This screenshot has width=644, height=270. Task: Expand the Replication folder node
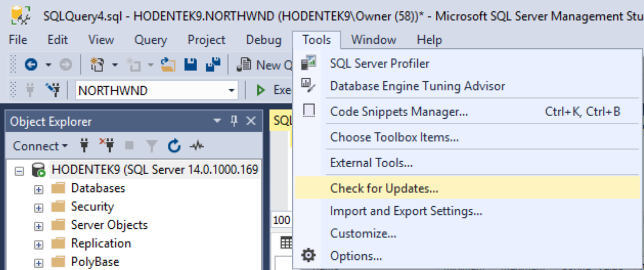[38, 245]
